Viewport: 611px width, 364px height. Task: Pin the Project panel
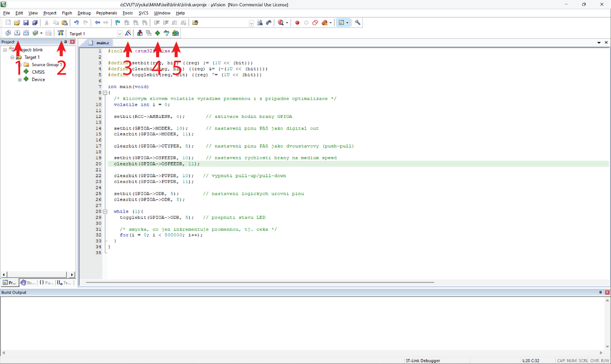[x=65, y=42]
